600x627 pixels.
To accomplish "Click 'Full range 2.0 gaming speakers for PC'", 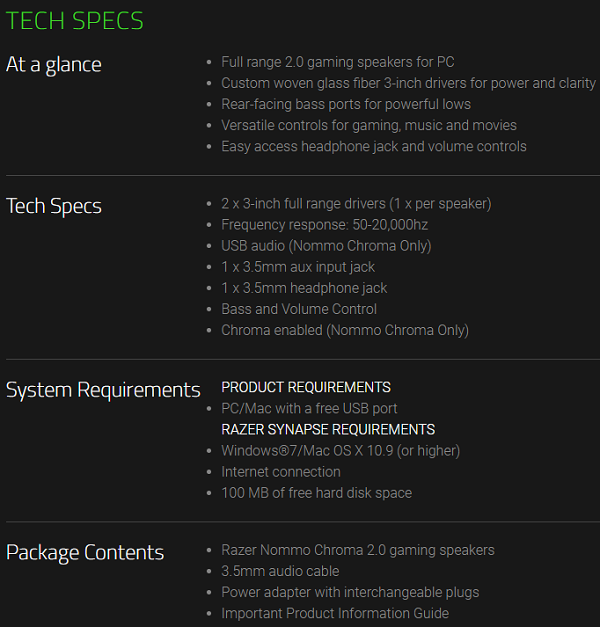I will (337, 62).
